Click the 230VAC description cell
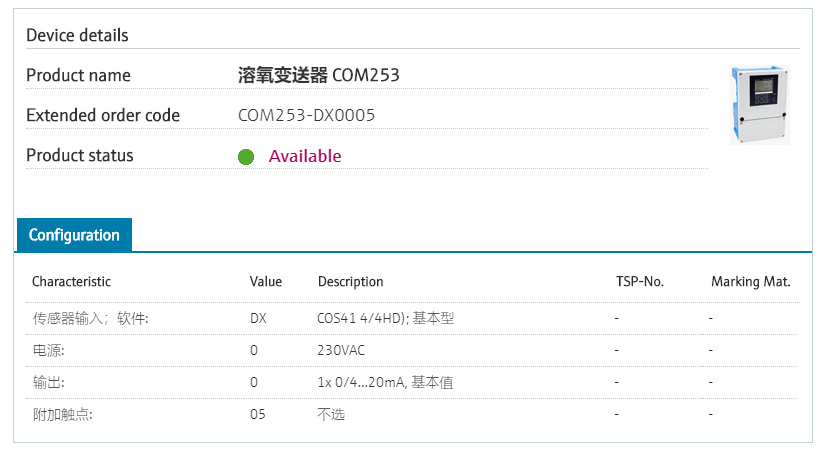This screenshot has width=820, height=449. pyautogui.click(x=341, y=350)
